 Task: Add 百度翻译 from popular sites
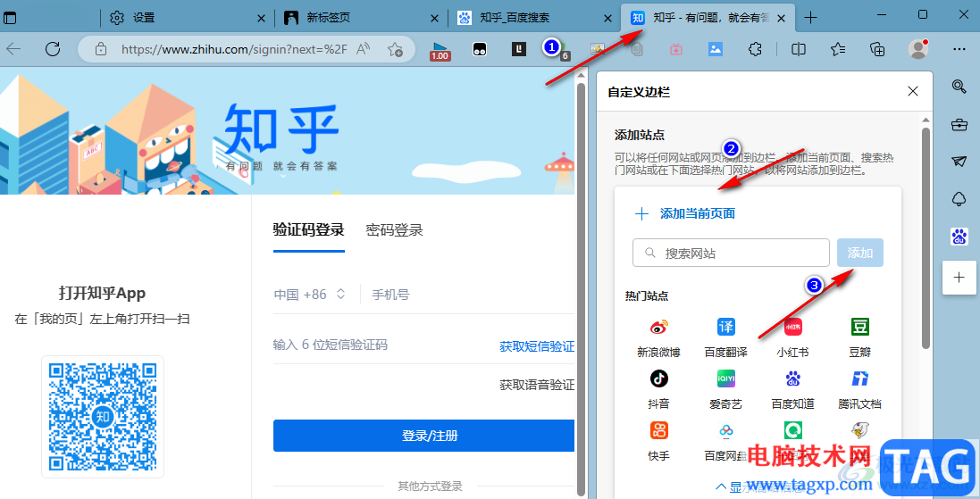(x=725, y=337)
